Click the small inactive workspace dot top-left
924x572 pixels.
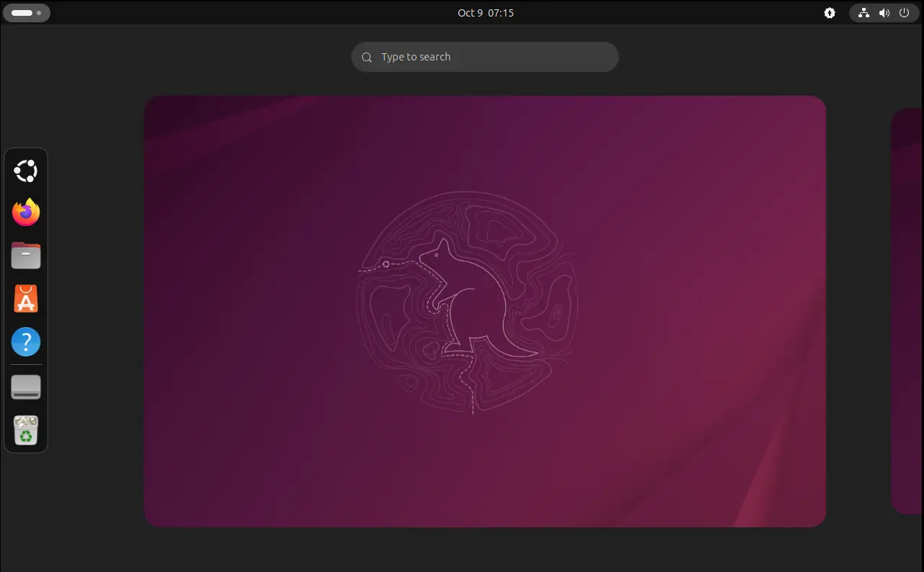(x=39, y=13)
